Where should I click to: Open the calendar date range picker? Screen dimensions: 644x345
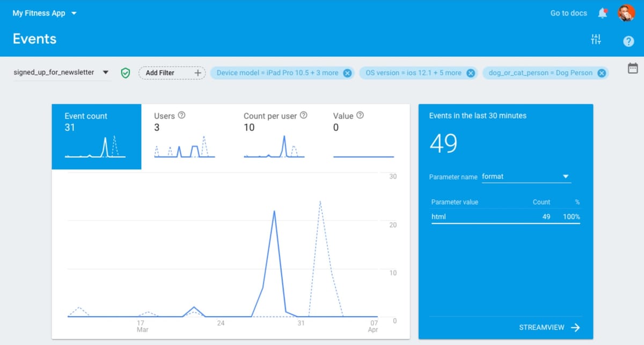click(633, 68)
